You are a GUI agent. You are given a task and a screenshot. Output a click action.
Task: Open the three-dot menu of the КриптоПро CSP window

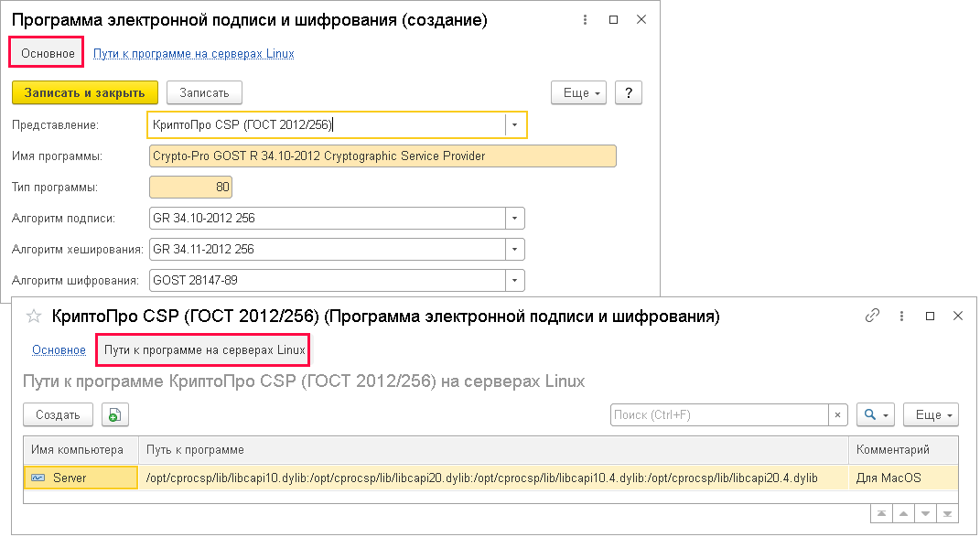(901, 317)
